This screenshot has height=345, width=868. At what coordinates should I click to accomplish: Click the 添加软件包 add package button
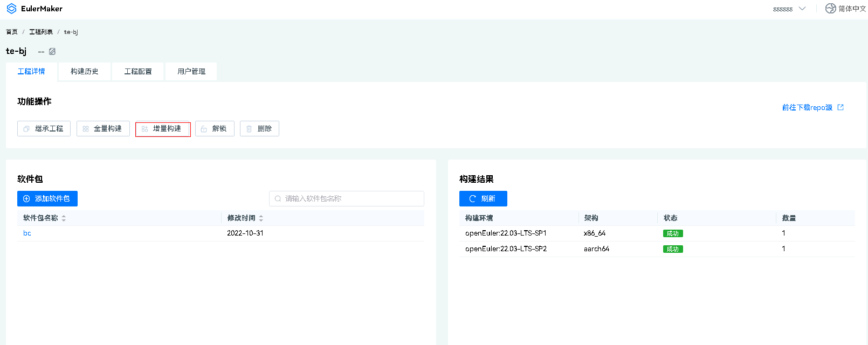pyautogui.click(x=47, y=199)
